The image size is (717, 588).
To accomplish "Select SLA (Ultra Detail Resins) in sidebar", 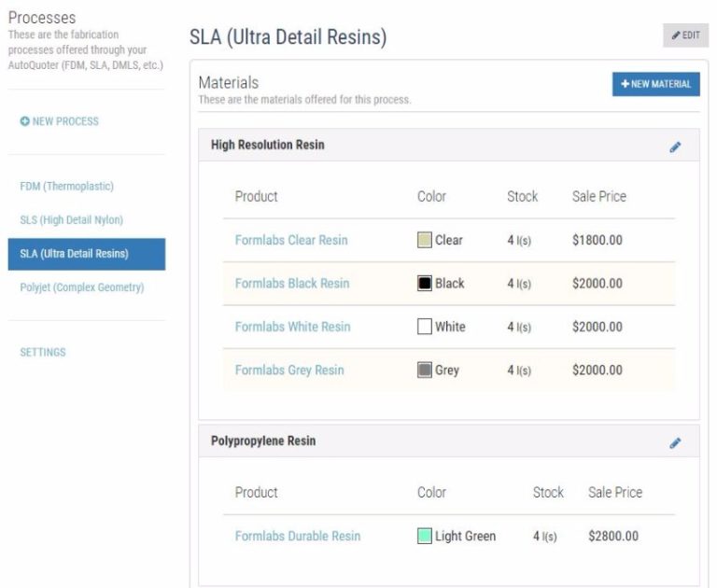I will (x=87, y=254).
